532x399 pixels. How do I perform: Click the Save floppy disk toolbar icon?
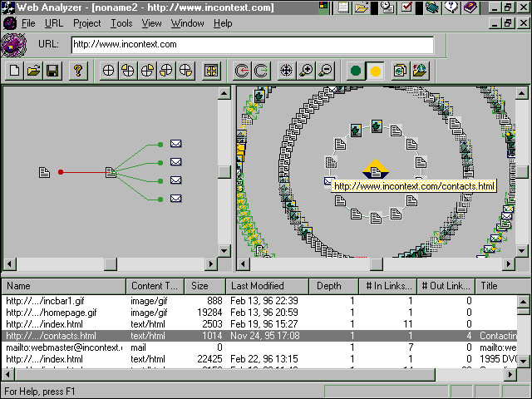pos(52,71)
